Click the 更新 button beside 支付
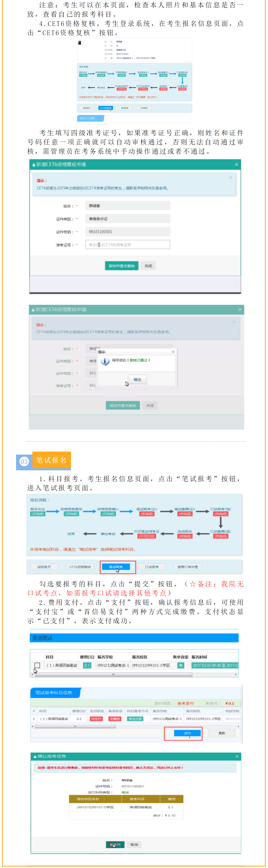 tap(222, 733)
